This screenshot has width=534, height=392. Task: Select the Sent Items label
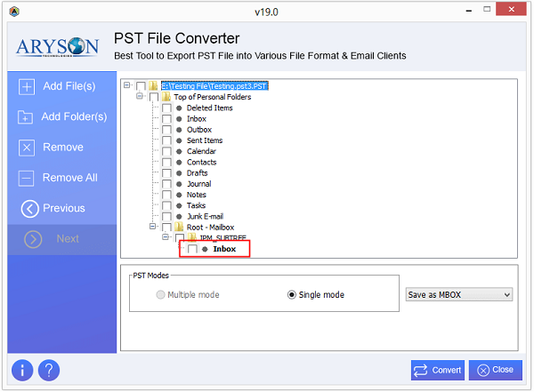point(205,140)
